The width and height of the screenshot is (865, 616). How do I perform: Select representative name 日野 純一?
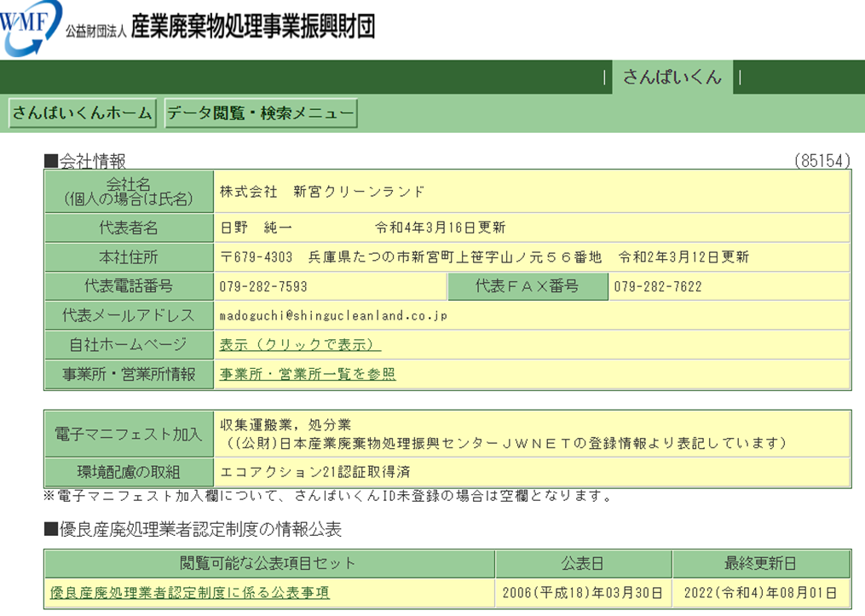tap(256, 227)
